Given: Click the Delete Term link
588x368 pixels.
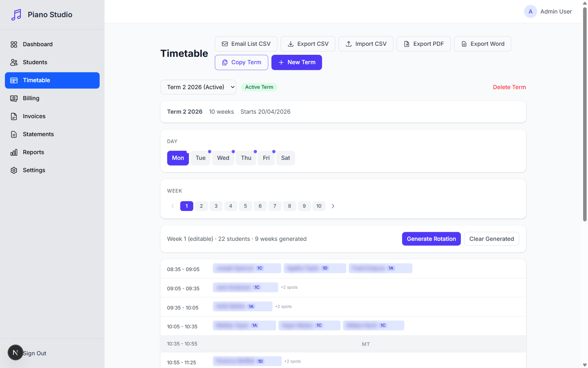Looking at the screenshot, I should point(509,87).
